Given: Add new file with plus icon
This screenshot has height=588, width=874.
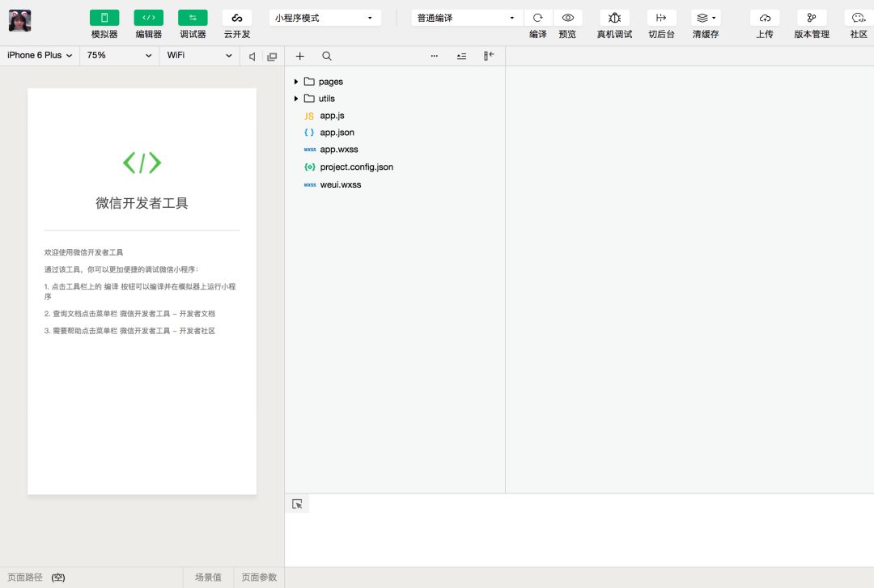Looking at the screenshot, I should [300, 56].
